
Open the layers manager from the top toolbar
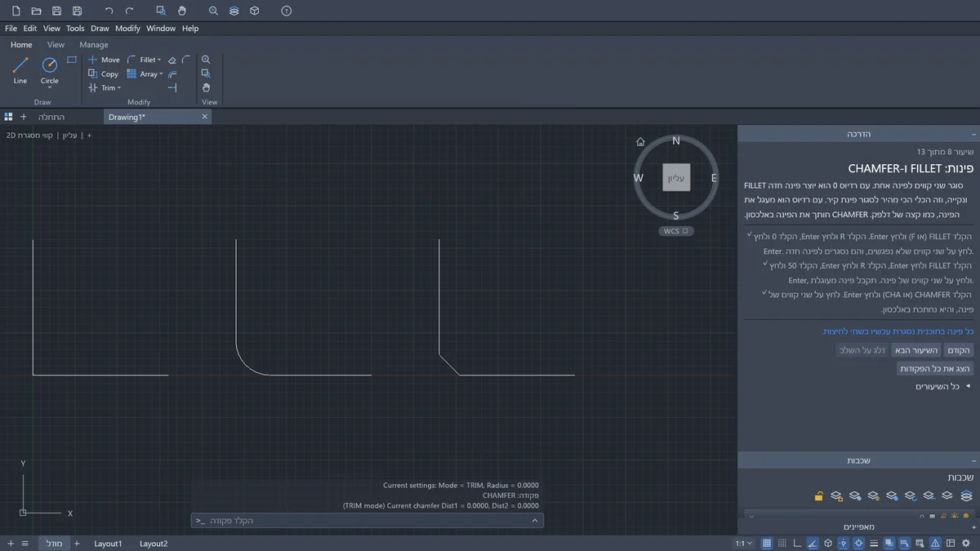(234, 11)
